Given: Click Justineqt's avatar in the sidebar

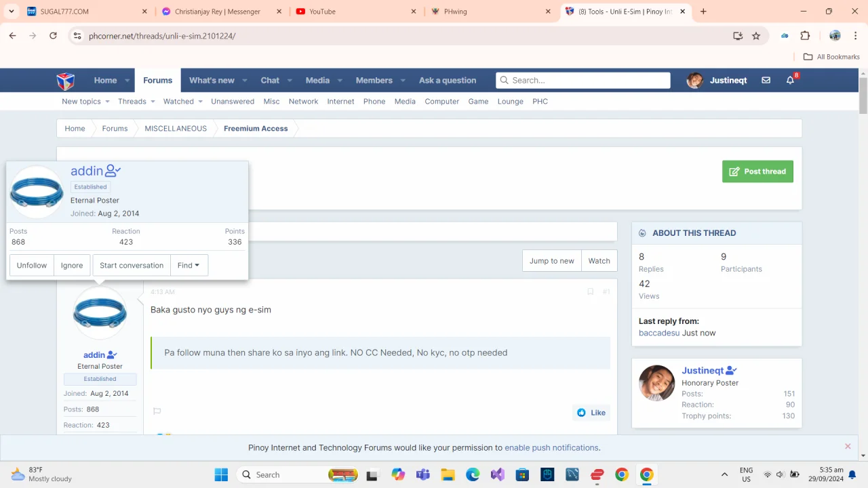Looking at the screenshot, I should click(x=656, y=383).
